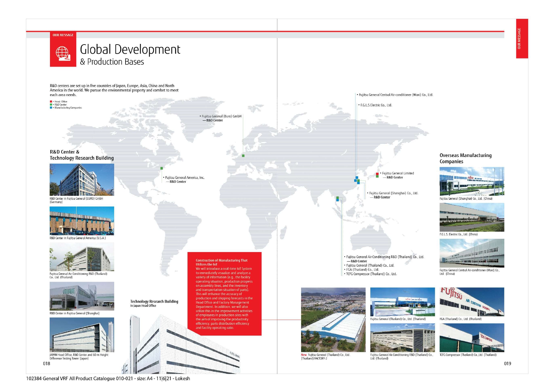
Task: Click the "& Production Bases" subtitle
Action: tap(112, 62)
